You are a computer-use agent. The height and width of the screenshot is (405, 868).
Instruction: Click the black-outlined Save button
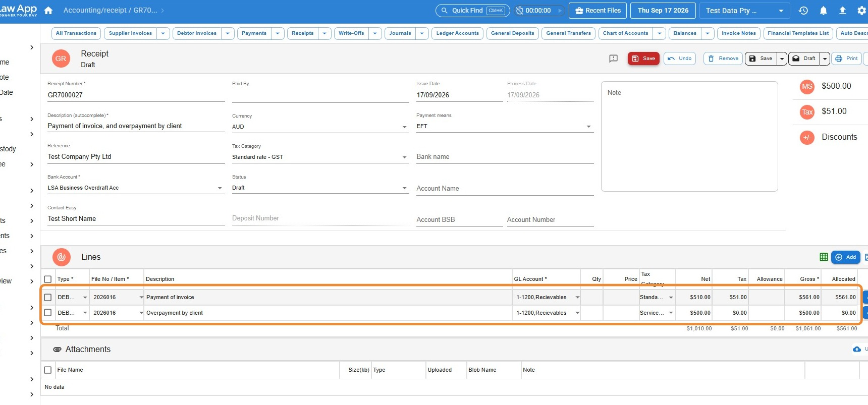761,59
